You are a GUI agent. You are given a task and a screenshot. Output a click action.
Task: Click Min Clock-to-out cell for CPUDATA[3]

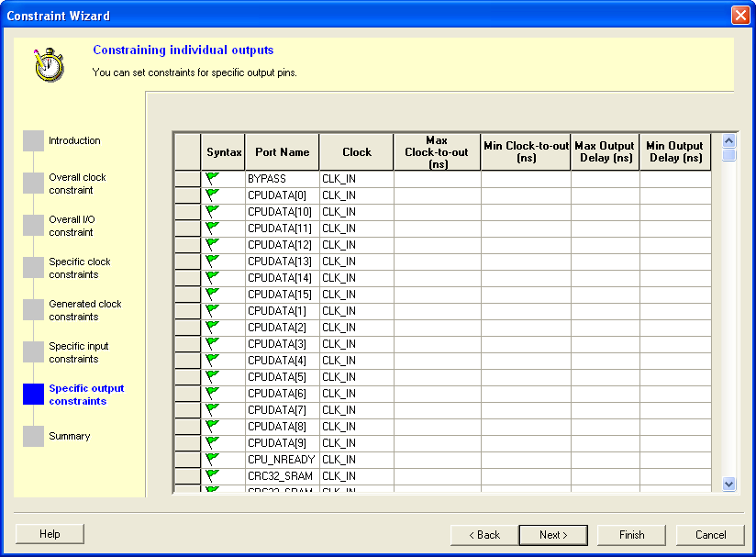tap(526, 344)
